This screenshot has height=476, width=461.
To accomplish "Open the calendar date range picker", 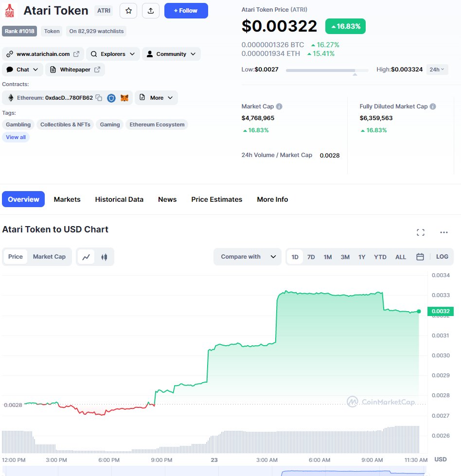I will click(x=420, y=257).
